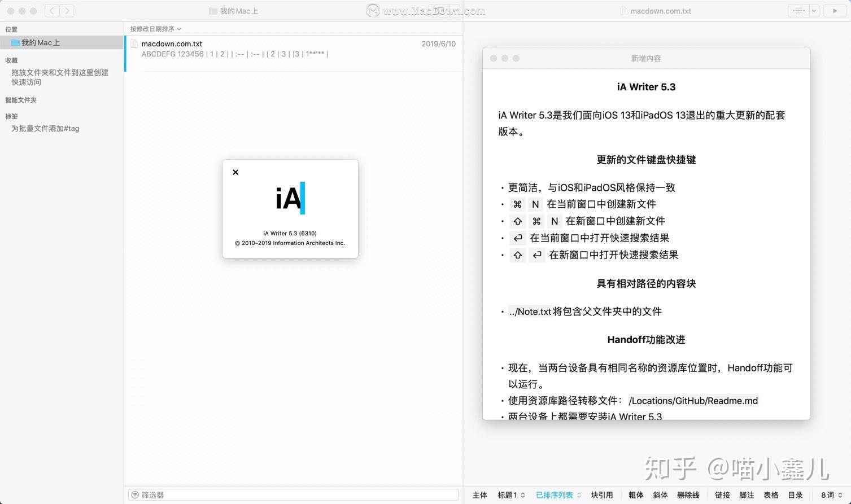This screenshot has height=504, width=851.
Task: Add strikethrough using 删除线
Action: click(688, 495)
